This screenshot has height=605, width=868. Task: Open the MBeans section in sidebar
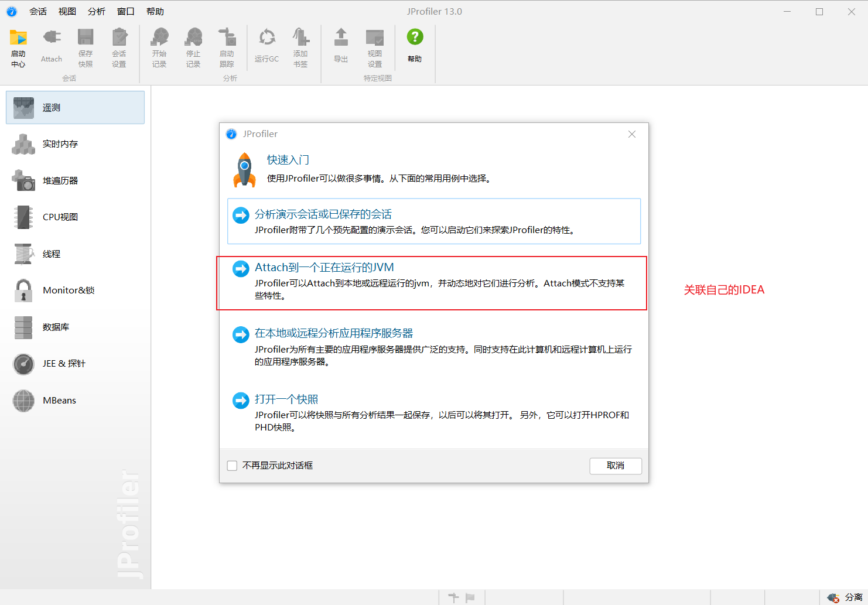coord(75,400)
